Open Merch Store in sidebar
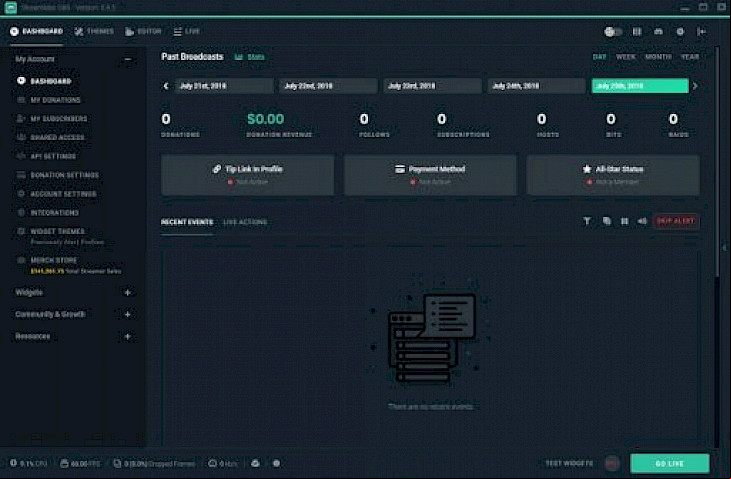The height and width of the screenshot is (479, 731). tap(54, 260)
